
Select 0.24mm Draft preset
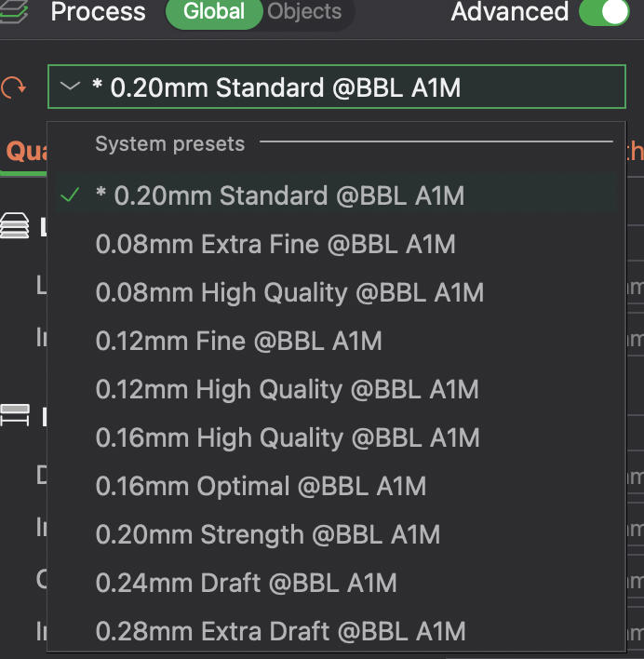click(x=246, y=583)
